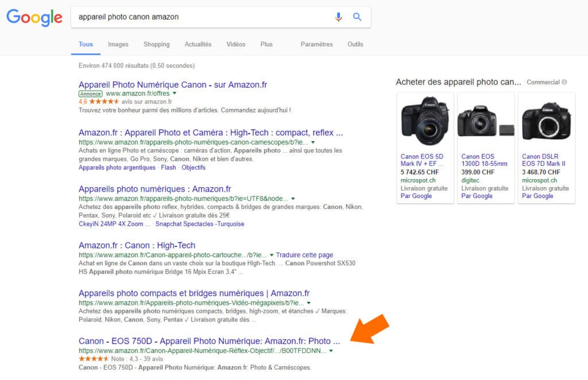Open Paramètres menu
The width and height of the screenshot is (588, 380).
[316, 44]
